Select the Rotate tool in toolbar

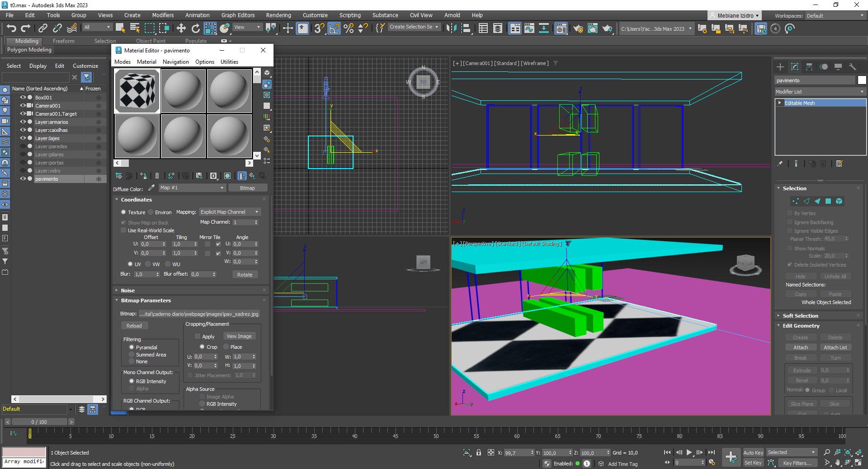[195, 28]
